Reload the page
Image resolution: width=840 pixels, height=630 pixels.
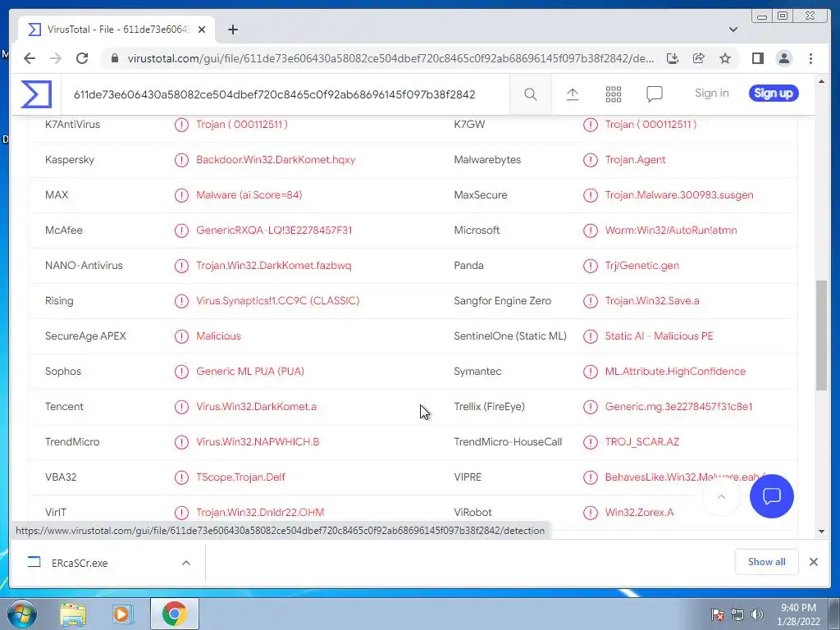tap(82, 58)
